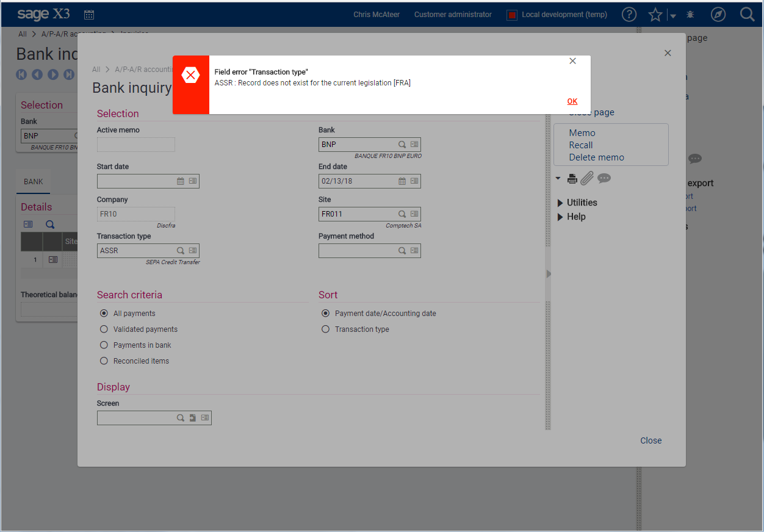Select the All payments radio button
Screen dimensions: 764x532
point(104,314)
